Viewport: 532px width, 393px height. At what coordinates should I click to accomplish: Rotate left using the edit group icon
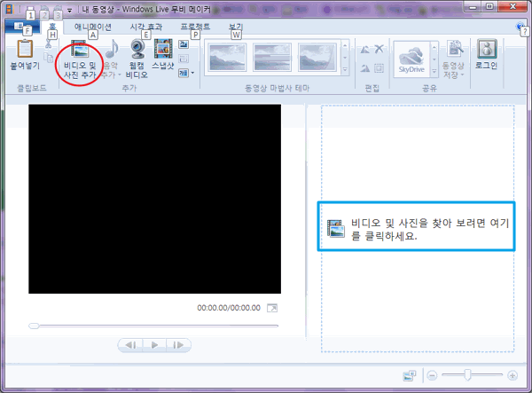point(364,50)
